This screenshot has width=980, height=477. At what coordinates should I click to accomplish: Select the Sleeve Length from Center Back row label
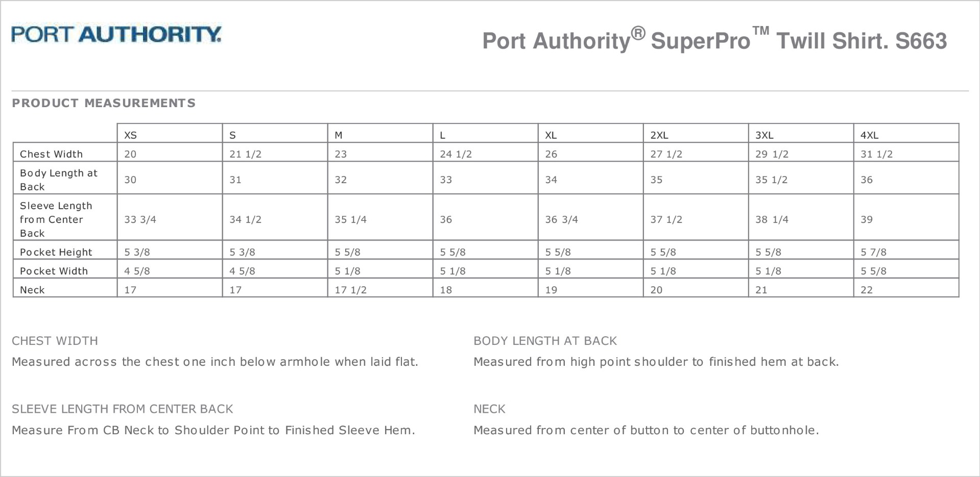pos(56,219)
